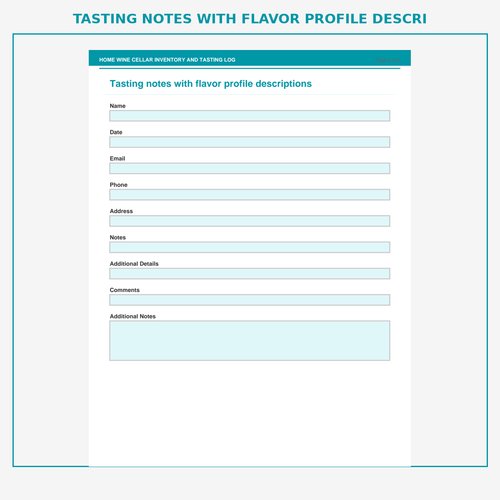Viewport: 500px width, 500px height.
Task: Click the Address label text
Action: (121, 211)
